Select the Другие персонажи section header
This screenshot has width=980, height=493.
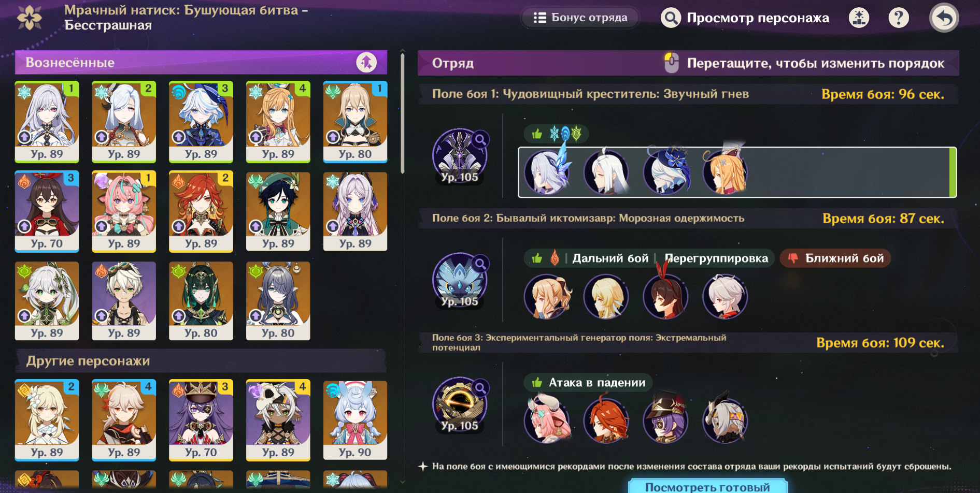click(x=201, y=361)
